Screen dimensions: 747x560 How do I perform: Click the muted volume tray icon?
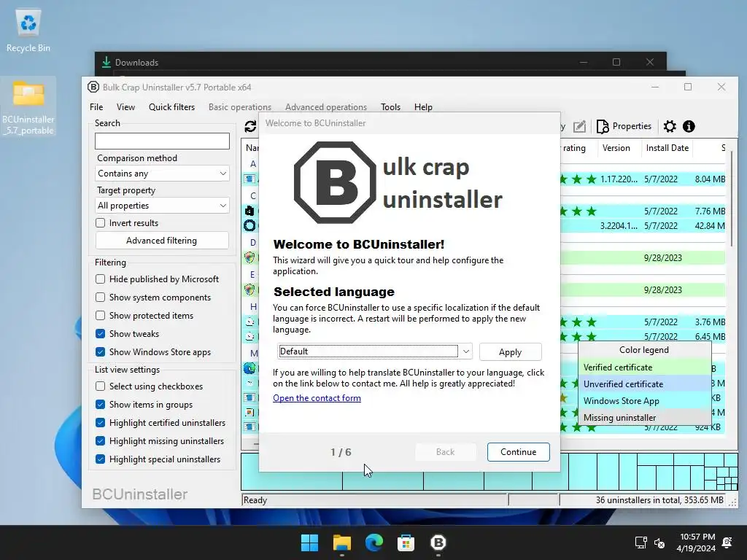pos(659,542)
